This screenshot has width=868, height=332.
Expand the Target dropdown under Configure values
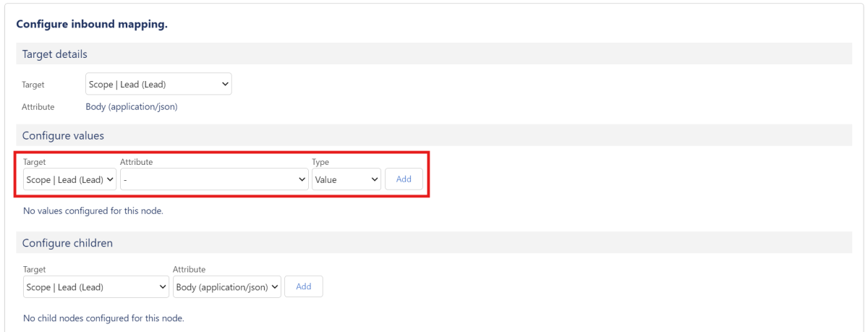click(x=69, y=179)
